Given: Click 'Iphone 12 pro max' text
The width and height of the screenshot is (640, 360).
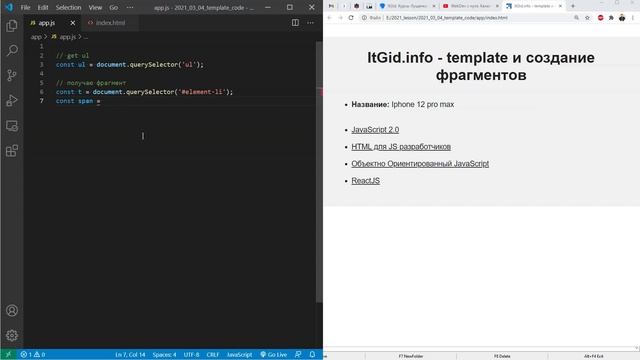Looking at the screenshot, I should point(422,104).
